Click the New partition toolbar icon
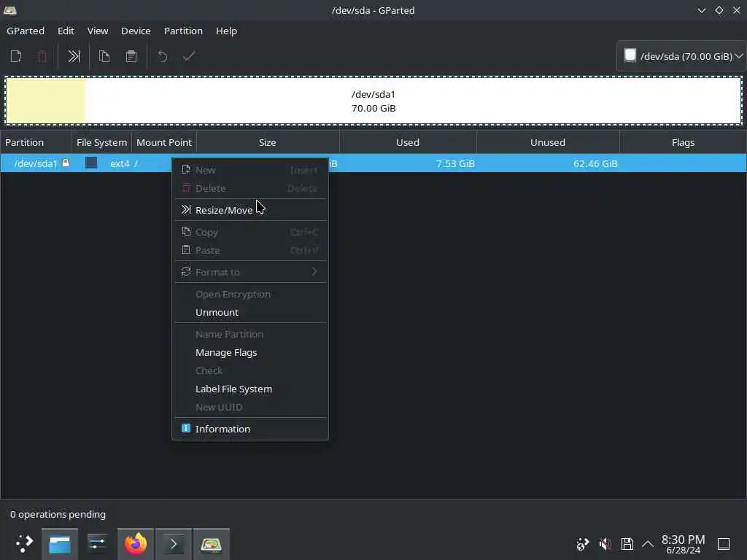 (x=16, y=57)
